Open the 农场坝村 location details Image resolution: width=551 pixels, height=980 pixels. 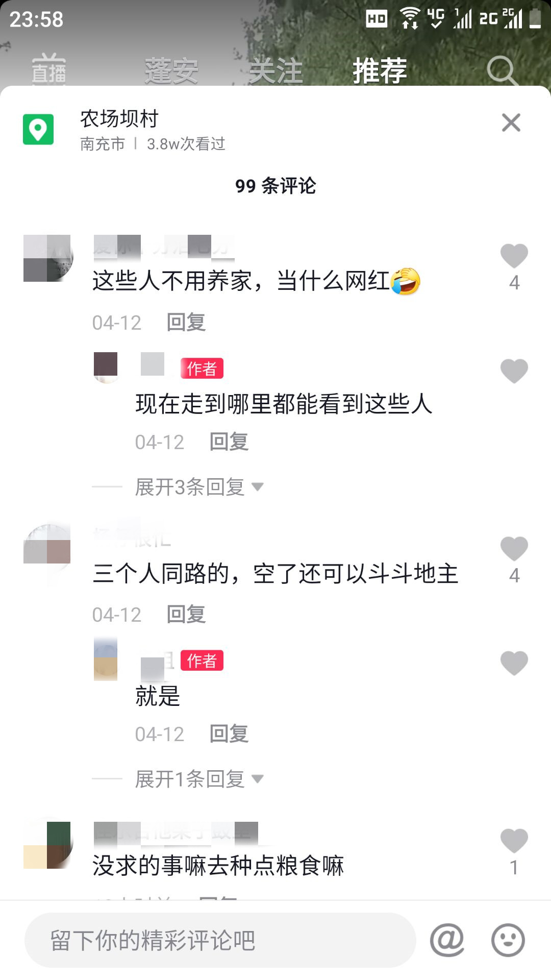(x=152, y=130)
